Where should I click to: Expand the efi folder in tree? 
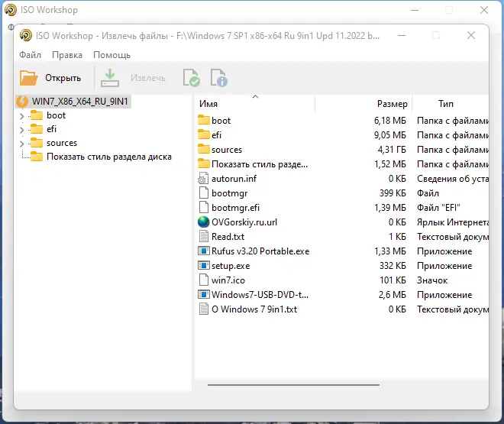click(x=22, y=130)
